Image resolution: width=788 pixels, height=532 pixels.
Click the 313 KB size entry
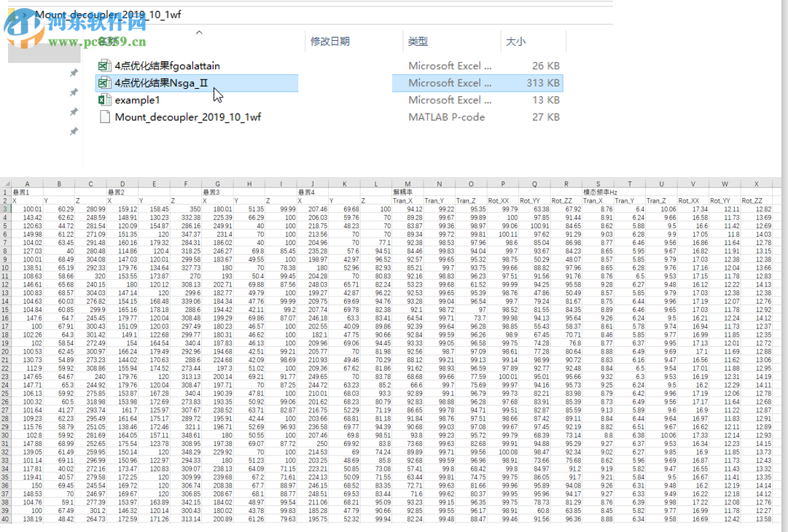[543, 83]
